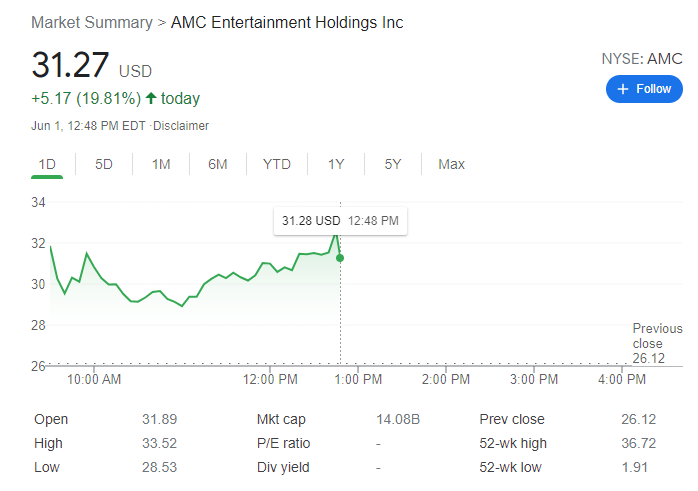Select the 1D time range tab
This screenshot has height=491, width=698.
click(x=47, y=164)
